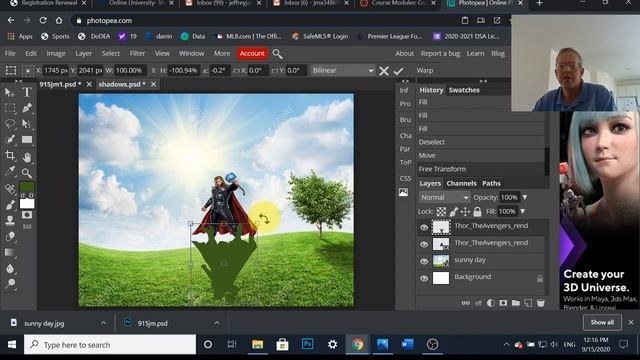
Task: Expand 915jm.psd download options
Action: pos(217,323)
